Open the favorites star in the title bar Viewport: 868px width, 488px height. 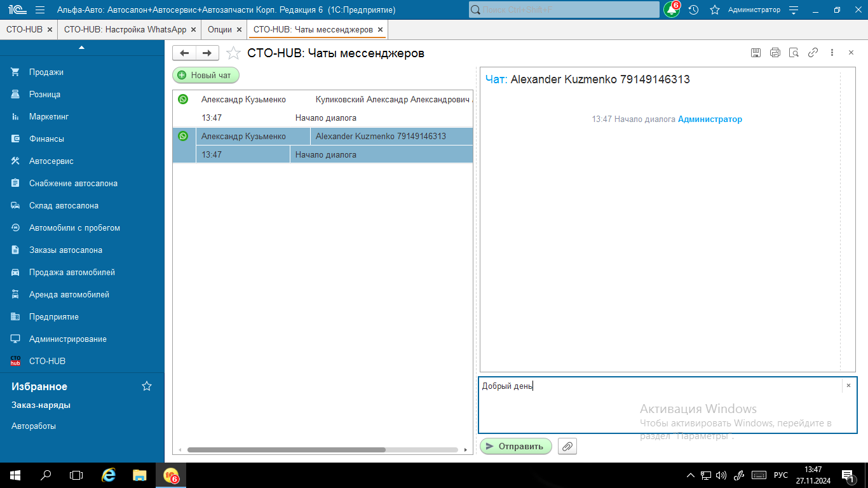(715, 10)
